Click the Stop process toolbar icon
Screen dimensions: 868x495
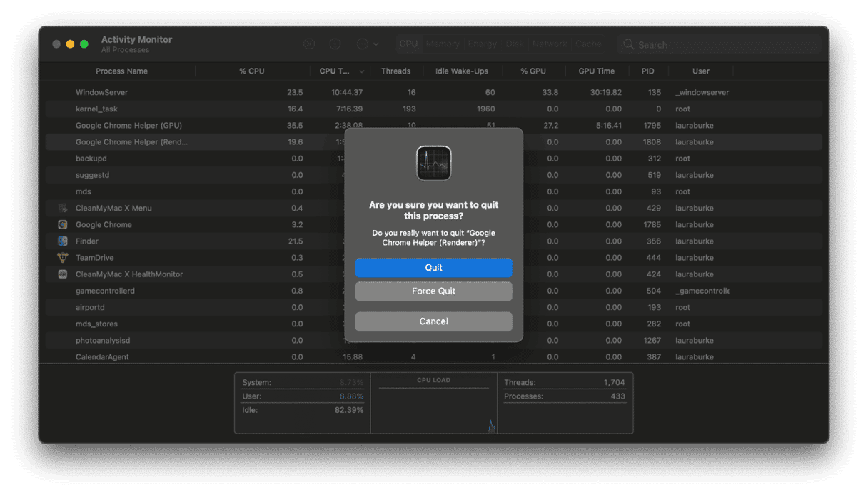coord(308,44)
